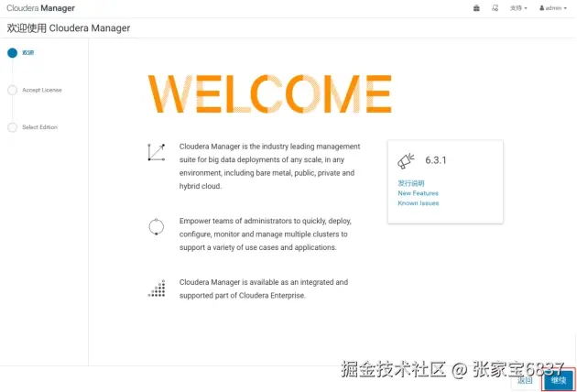Click the Cloudera Manager logo
The image size is (577, 392).
click(x=40, y=8)
